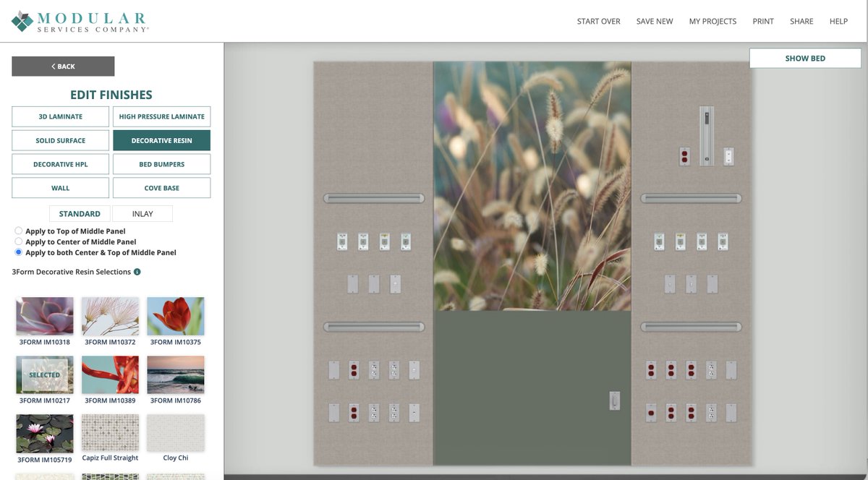
Task: Click the yellow gas outlet on left panel
Action: coord(385,241)
